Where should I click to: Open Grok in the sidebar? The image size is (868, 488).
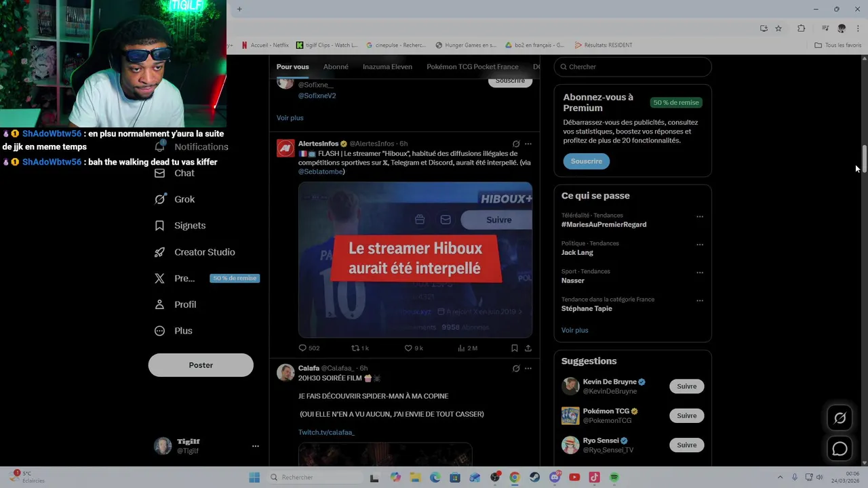(x=174, y=199)
